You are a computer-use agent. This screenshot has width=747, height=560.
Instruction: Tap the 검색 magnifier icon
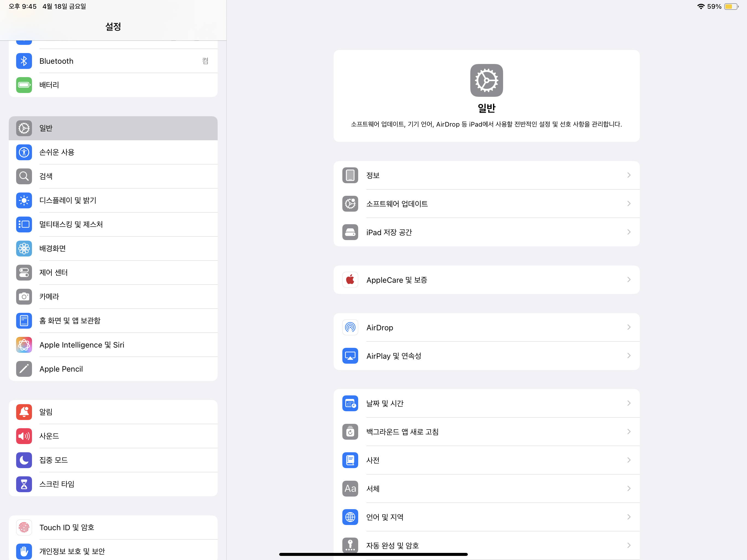[24, 176]
